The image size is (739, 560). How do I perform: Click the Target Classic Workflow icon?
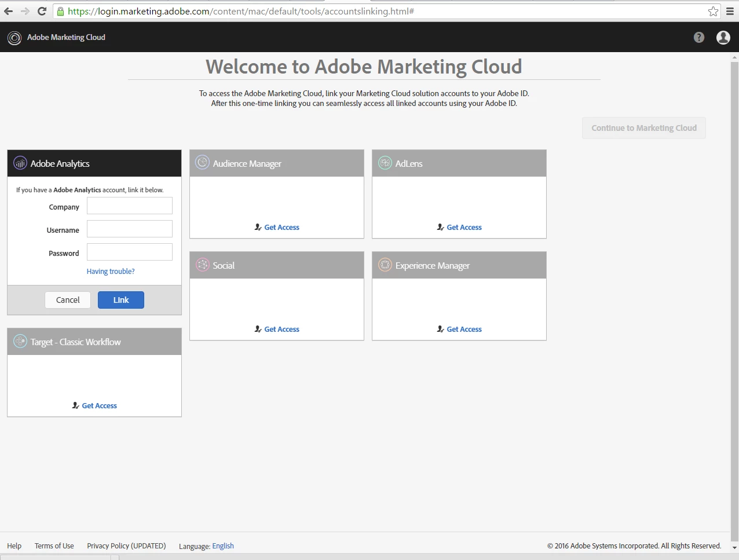click(x=20, y=341)
